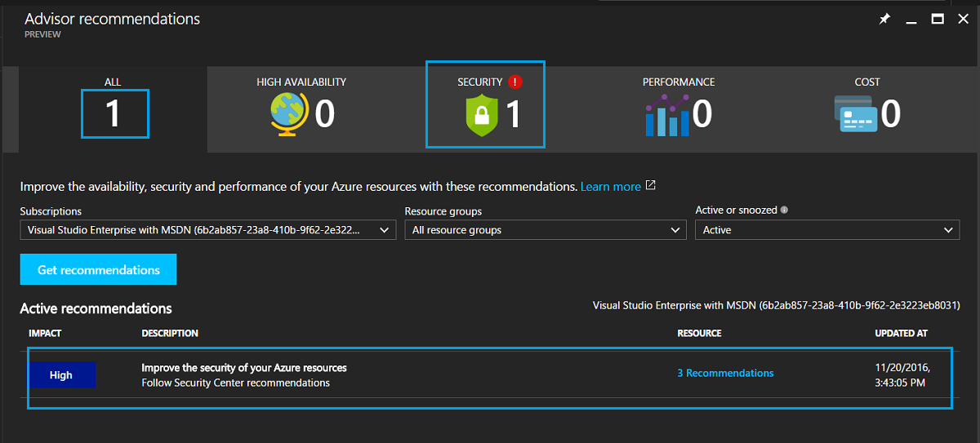Click the Active or snoozed info icon

tap(784, 210)
